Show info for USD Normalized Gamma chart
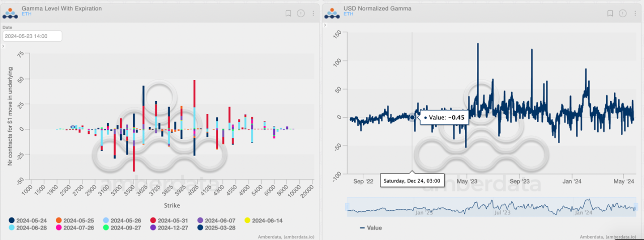644x240 pixels. pyautogui.click(x=622, y=14)
